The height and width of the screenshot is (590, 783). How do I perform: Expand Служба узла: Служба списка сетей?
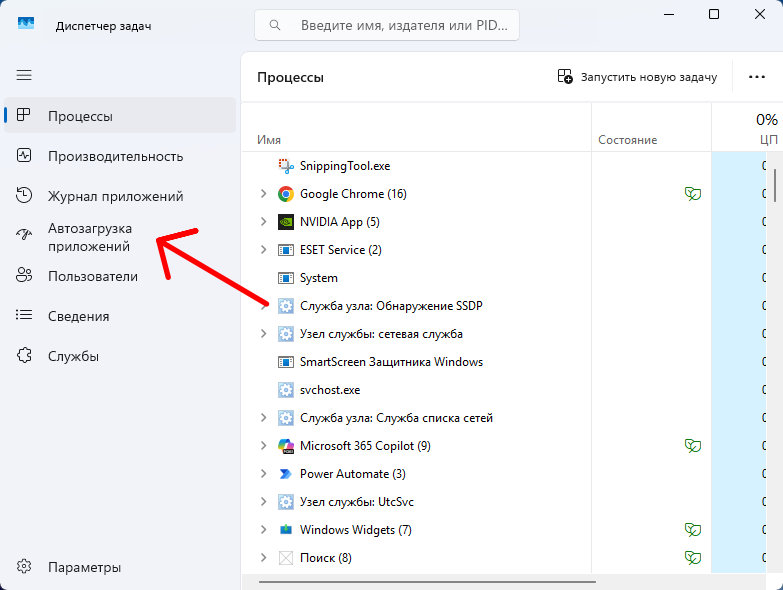tap(263, 418)
